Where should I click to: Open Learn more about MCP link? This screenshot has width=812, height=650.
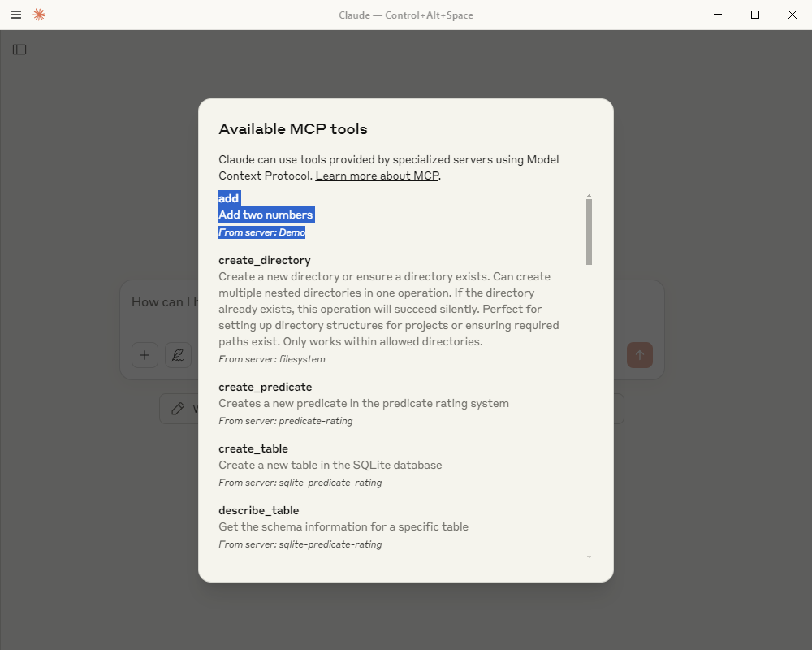point(377,175)
